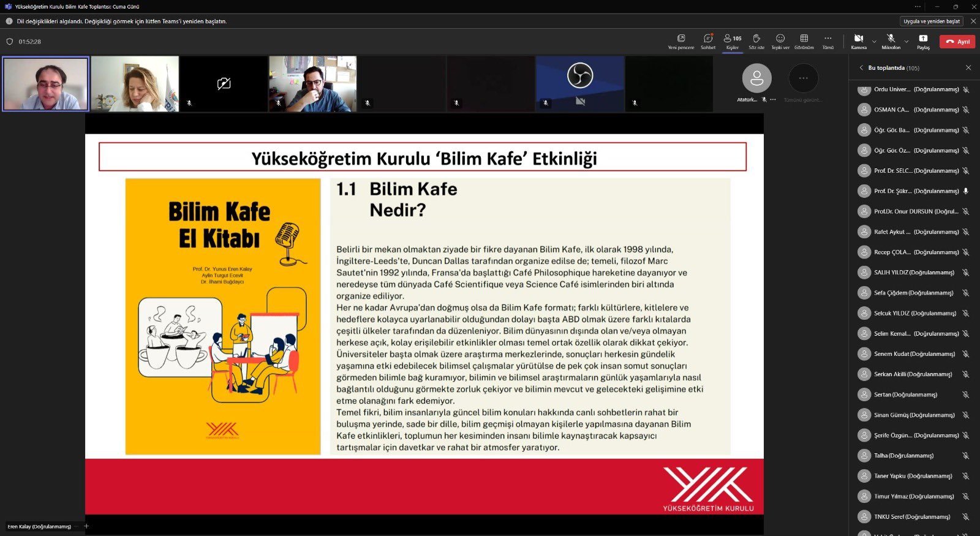Toggle the Kişiler participants panel

click(733, 41)
